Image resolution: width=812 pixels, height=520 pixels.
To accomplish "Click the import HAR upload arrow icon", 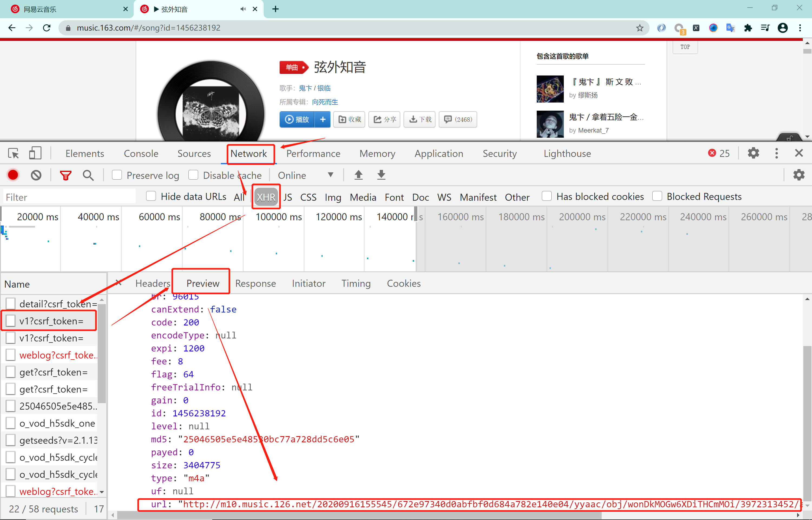I will pos(358,175).
